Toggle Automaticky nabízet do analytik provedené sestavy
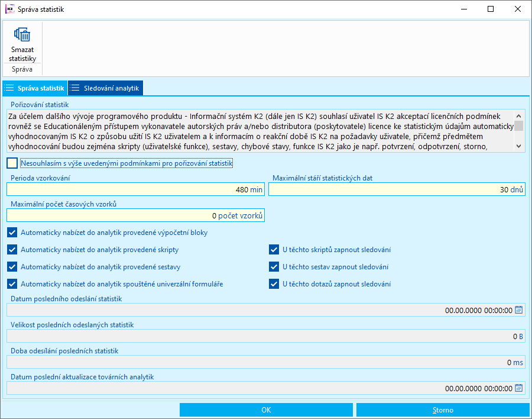 coord(12,267)
